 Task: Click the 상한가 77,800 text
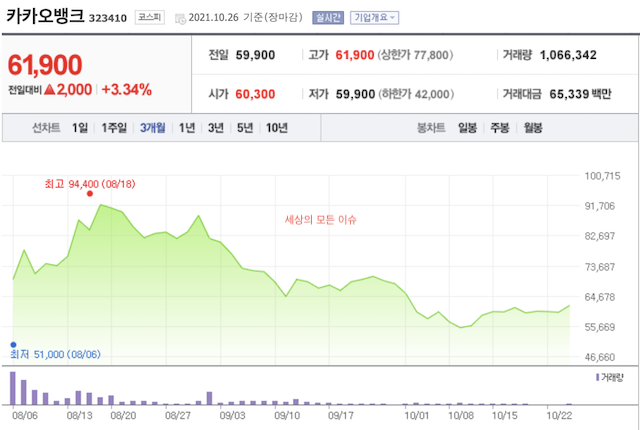(x=415, y=55)
